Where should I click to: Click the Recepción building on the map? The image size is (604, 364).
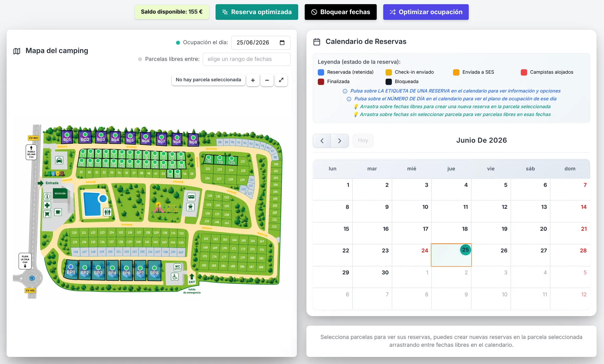click(60, 193)
